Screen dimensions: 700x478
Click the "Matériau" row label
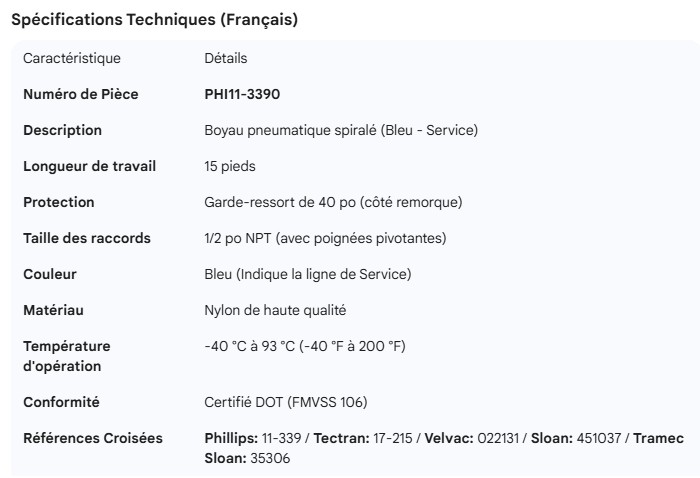point(54,310)
